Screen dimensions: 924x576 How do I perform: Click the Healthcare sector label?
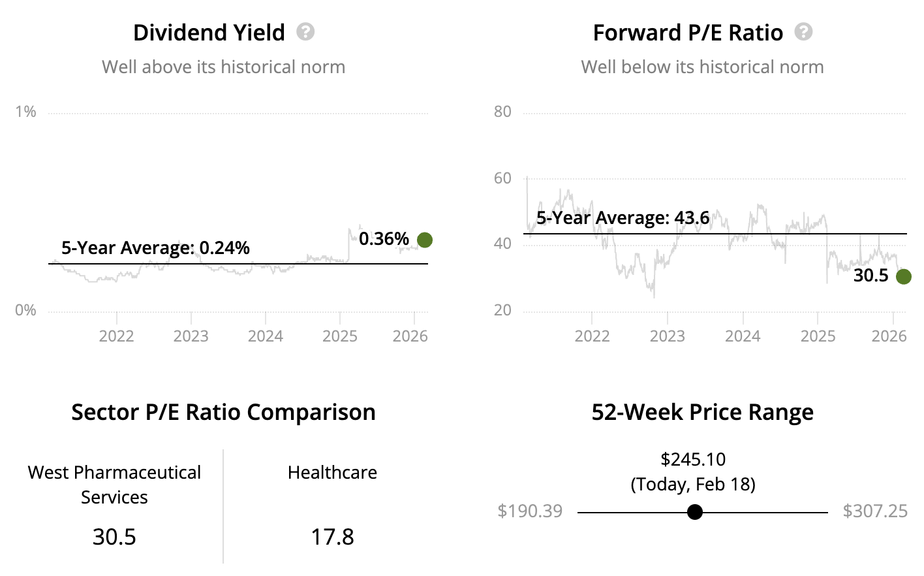click(x=332, y=473)
